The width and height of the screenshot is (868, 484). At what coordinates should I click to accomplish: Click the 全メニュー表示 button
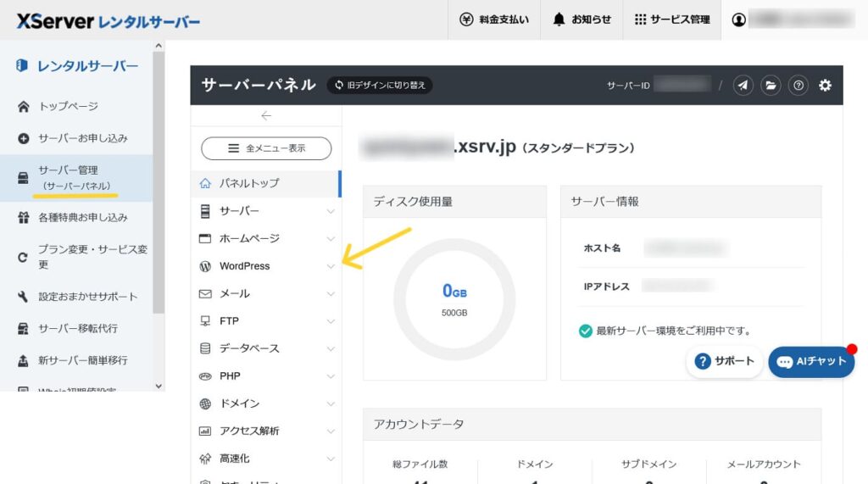click(266, 148)
